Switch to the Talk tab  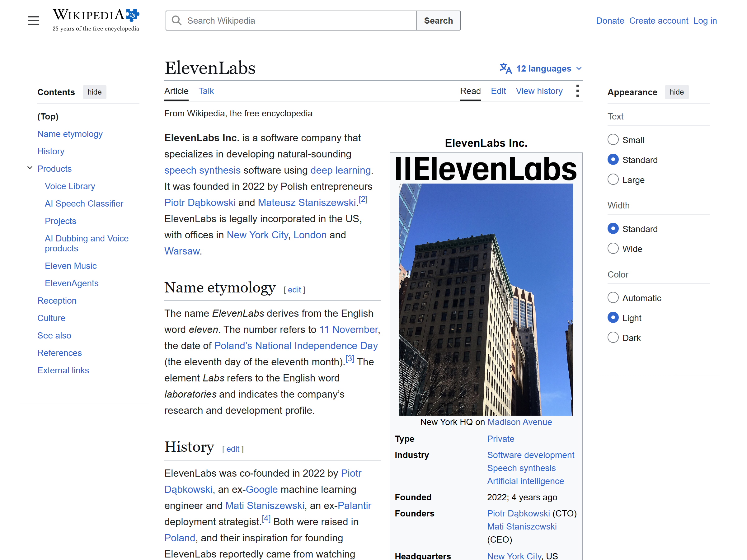(x=206, y=91)
